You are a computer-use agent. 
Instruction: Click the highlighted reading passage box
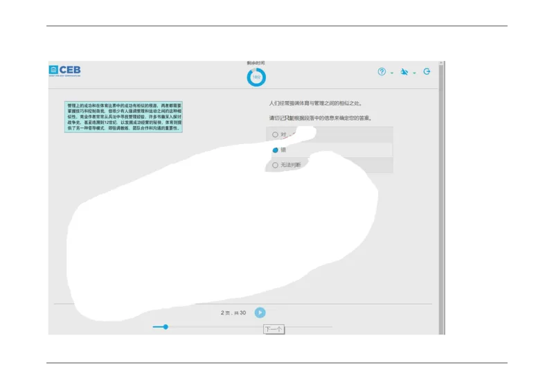(123, 117)
